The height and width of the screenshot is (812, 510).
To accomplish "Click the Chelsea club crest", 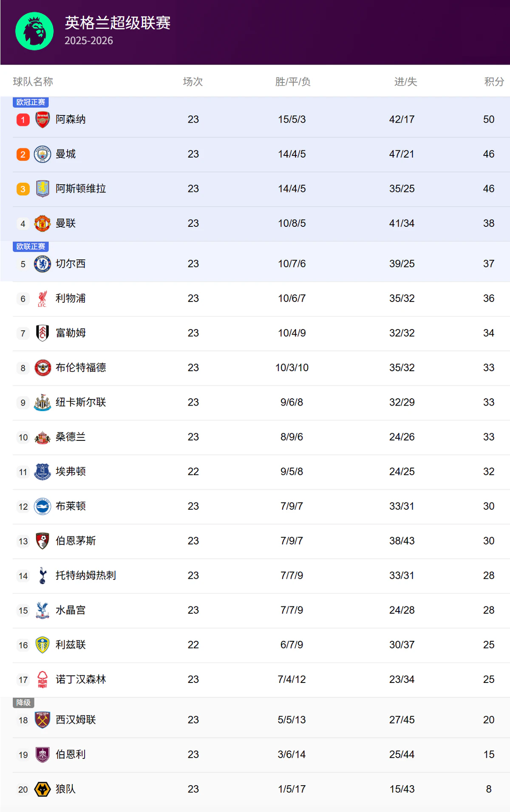I will [42, 264].
